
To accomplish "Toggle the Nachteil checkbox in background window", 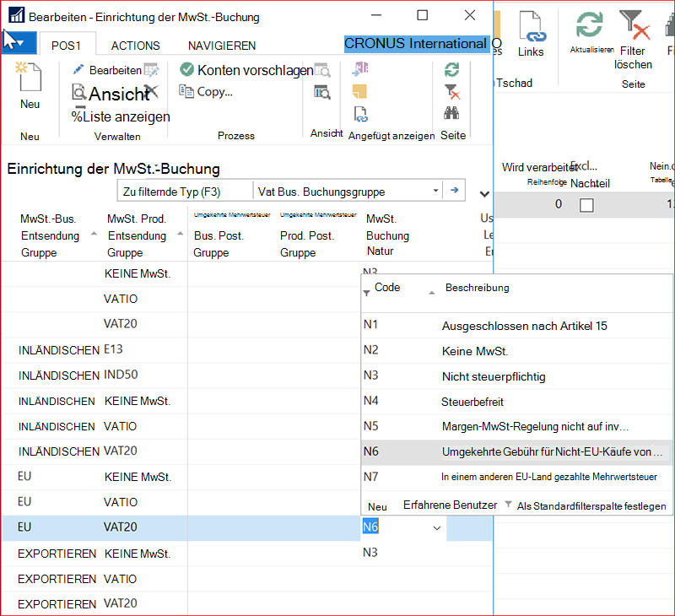I will click(x=586, y=205).
